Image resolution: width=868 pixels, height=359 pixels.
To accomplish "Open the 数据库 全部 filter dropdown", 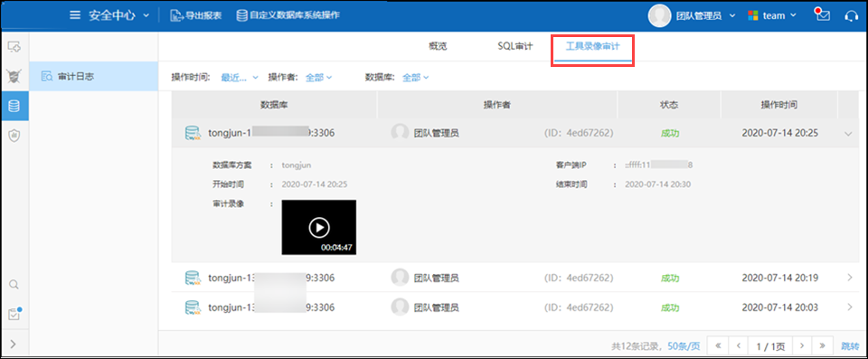I will [x=416, y=78].
